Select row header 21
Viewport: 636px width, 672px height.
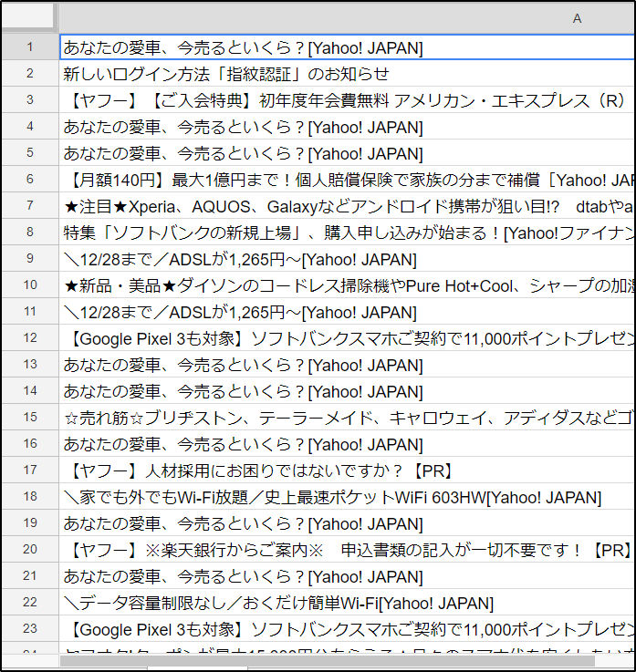pyautogui.click(x=30, y=575)
